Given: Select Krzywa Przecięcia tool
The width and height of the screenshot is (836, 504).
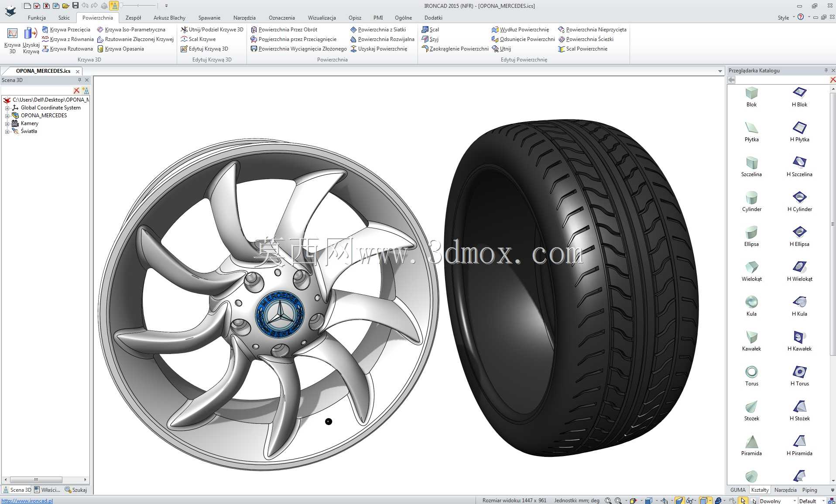Looking at the screenshot, I should coord(66,30).
